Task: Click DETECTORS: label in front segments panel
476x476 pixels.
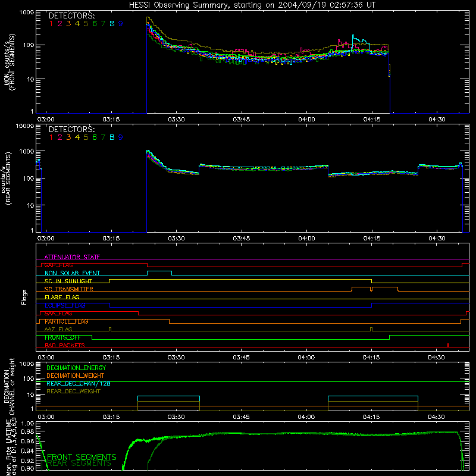Action: pyautogui.click(x=71, y=15)
